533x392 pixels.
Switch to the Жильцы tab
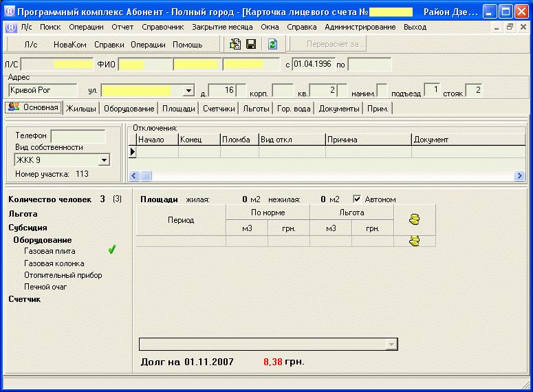(81, 109)
